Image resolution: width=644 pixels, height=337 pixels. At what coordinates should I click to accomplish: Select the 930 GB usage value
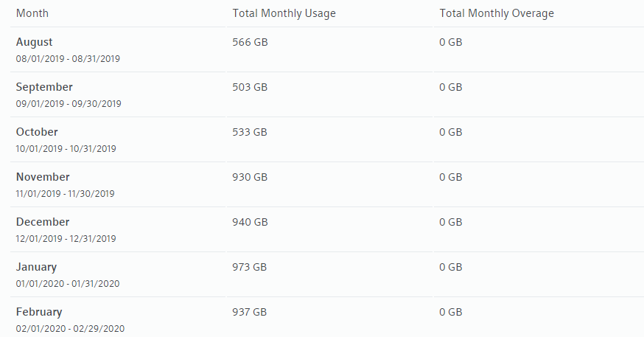click(x=250, y=177)
